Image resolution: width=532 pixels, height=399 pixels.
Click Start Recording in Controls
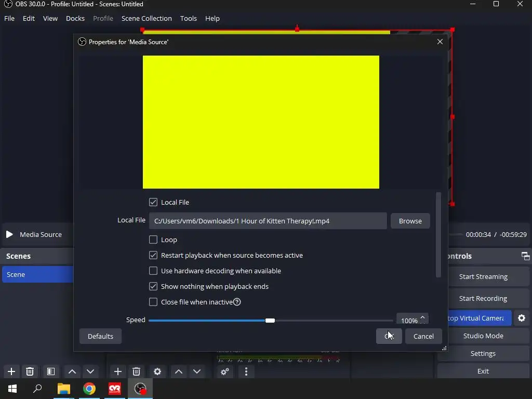[483, 298]
